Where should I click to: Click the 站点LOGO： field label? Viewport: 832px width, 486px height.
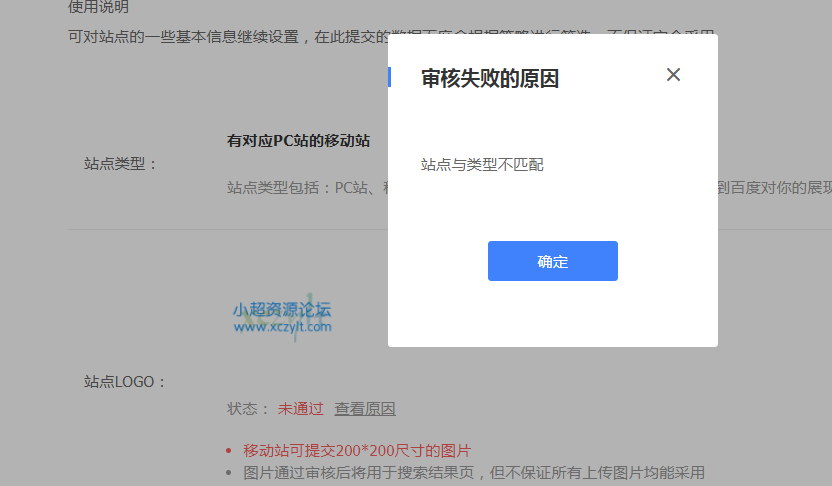point(125,381)
